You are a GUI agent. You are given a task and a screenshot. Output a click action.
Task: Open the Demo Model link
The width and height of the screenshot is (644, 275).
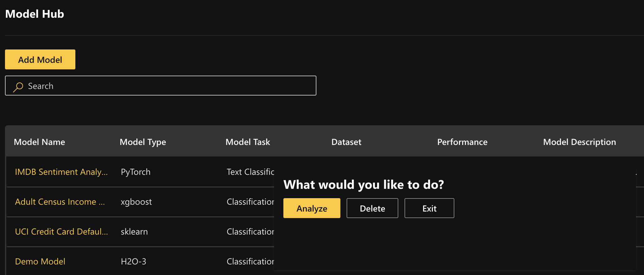[40, 262]
